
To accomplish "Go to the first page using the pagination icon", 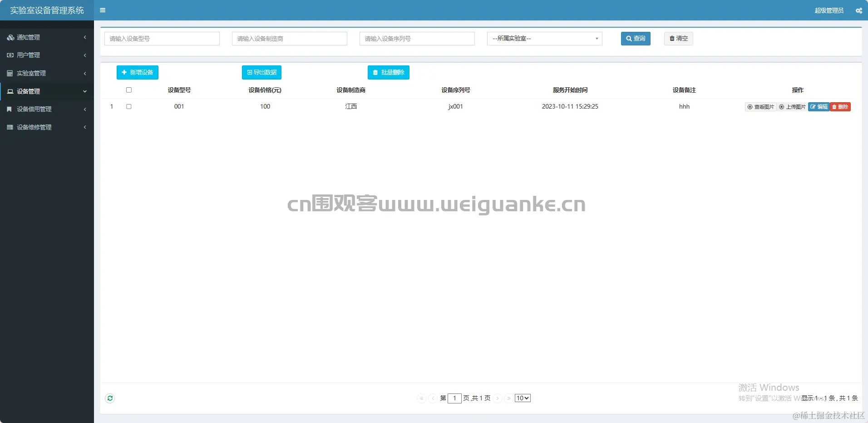I will [x=421, y=398].
